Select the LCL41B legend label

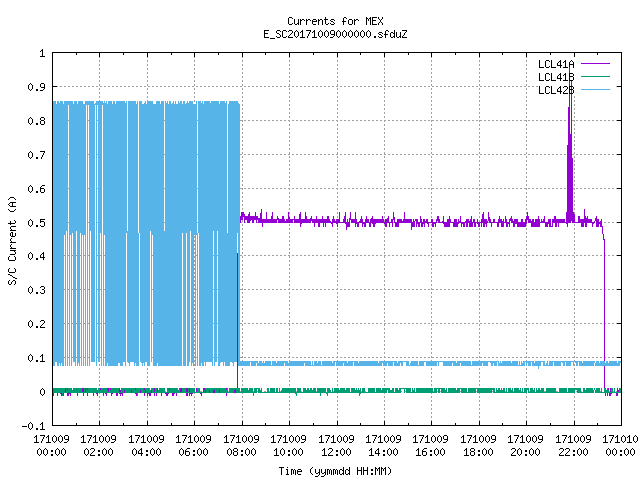click(556, 77)
